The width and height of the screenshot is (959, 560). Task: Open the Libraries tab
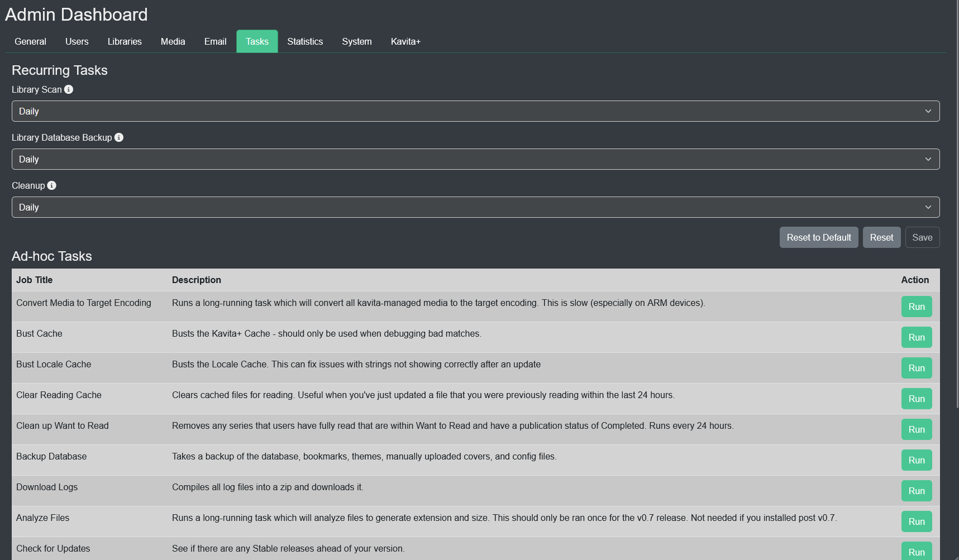click(125, 41)
